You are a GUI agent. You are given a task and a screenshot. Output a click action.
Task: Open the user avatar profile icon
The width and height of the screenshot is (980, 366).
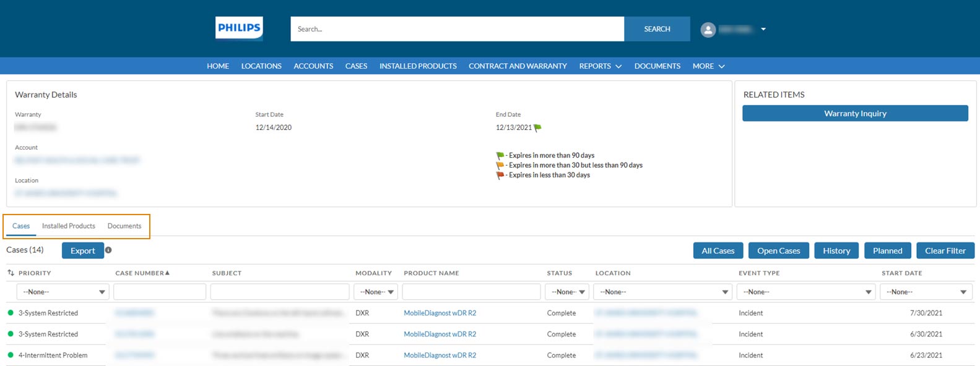[708, 29]
